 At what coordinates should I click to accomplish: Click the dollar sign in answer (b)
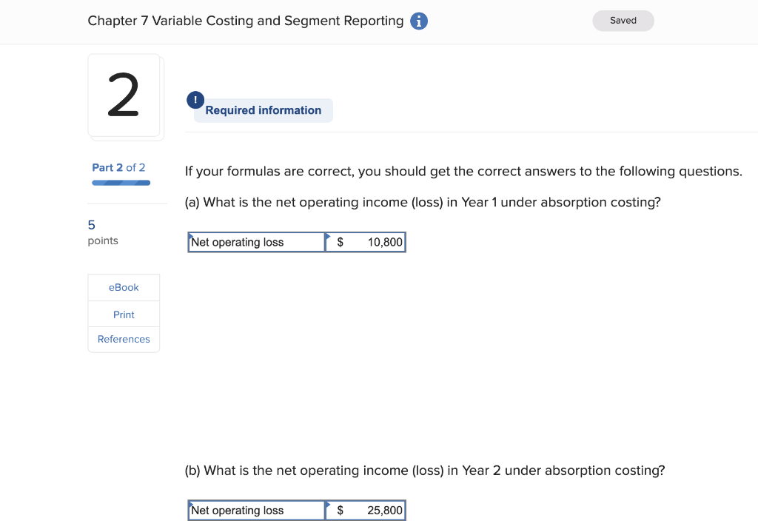[340, 510]
